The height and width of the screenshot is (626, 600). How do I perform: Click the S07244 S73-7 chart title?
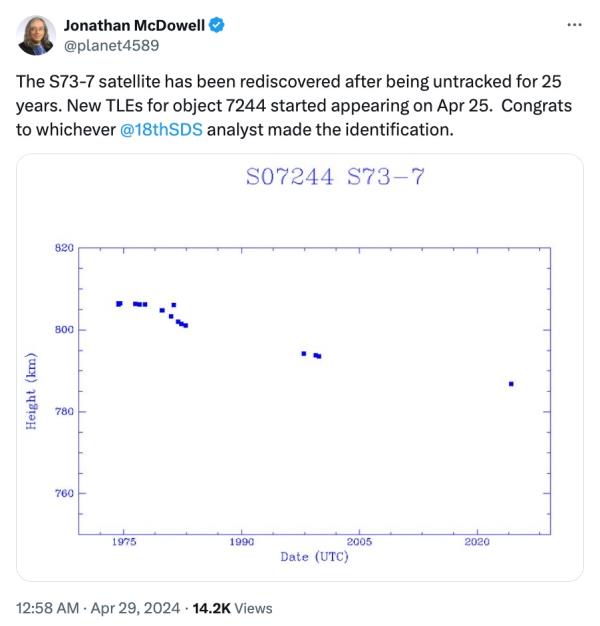(x=335, y=179)
